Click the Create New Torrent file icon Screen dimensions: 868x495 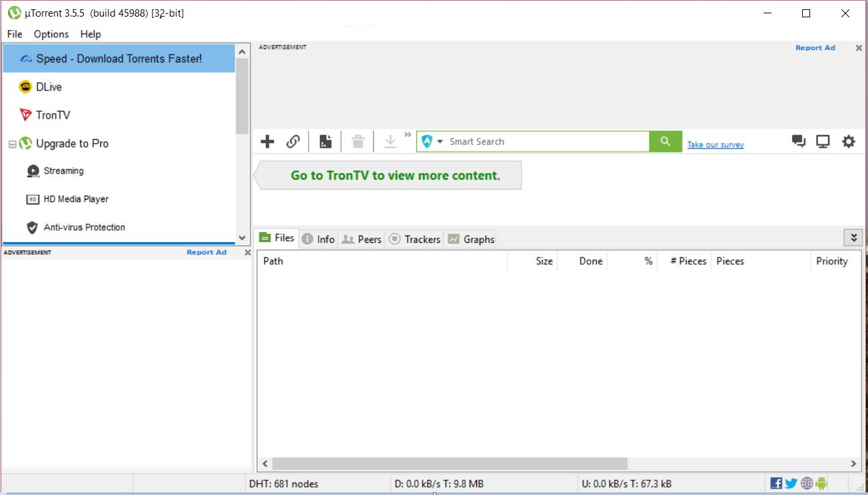click(325, 142)
